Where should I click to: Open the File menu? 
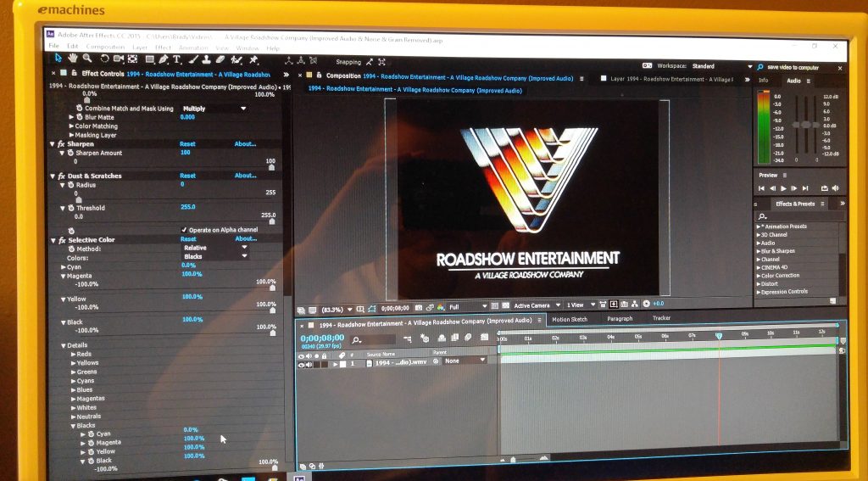point(53,46)
